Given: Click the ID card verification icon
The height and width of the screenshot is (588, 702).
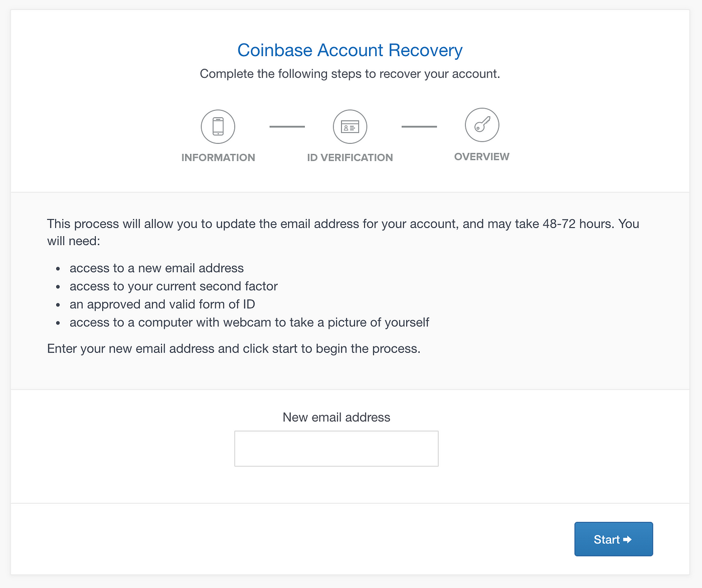Looking at the screenshot, I should click(350, 127).
